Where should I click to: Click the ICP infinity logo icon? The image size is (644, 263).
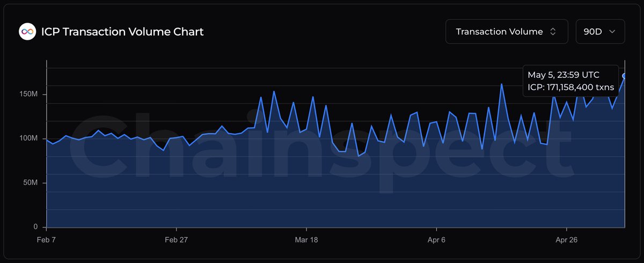[27, 32]
